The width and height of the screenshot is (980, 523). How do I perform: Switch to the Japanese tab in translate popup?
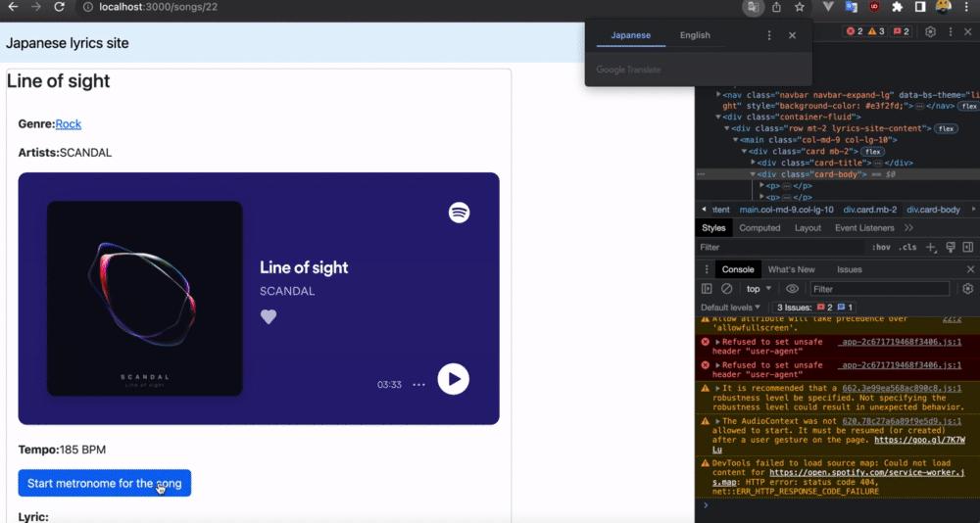click(630, 35)
